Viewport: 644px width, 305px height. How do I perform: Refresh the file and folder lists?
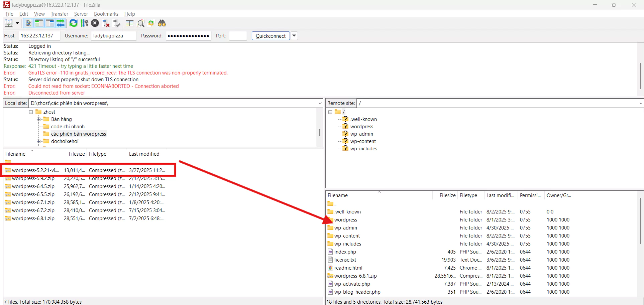click(74, 23)
